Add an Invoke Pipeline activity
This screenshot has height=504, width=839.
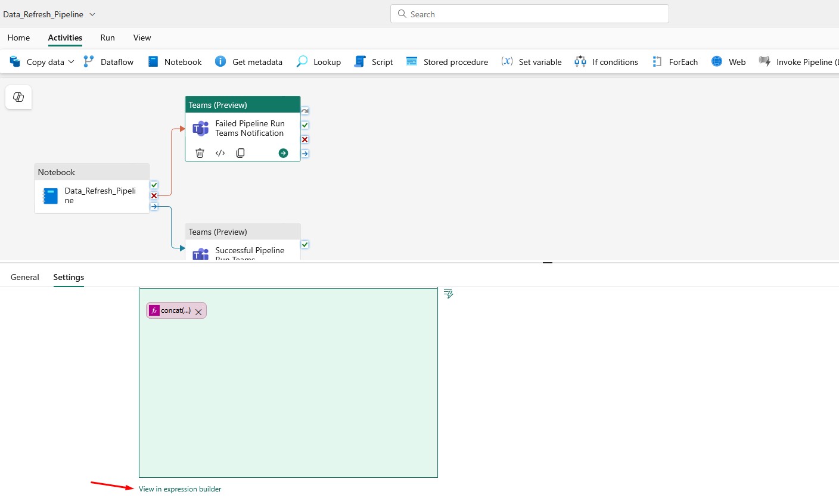(x=798, y=62)
